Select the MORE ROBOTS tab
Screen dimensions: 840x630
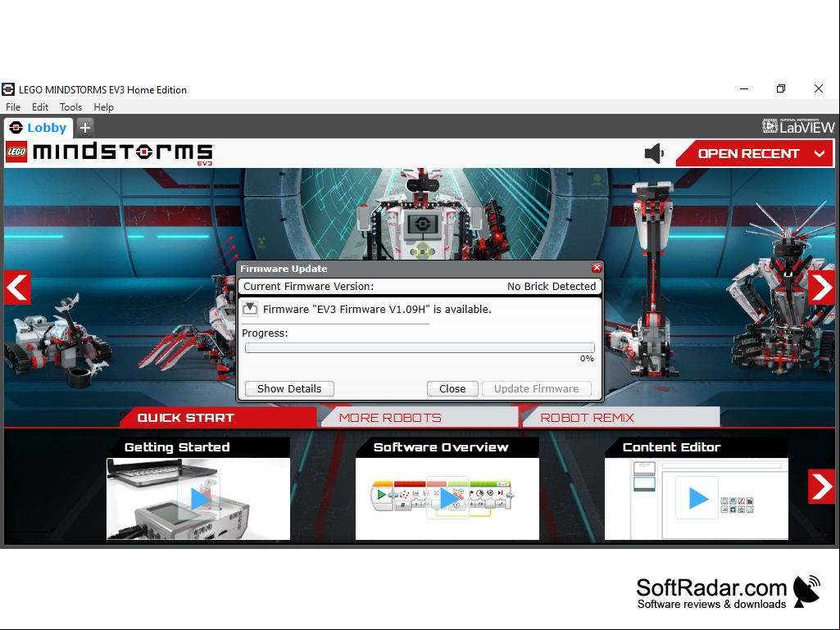click(420, 417)
